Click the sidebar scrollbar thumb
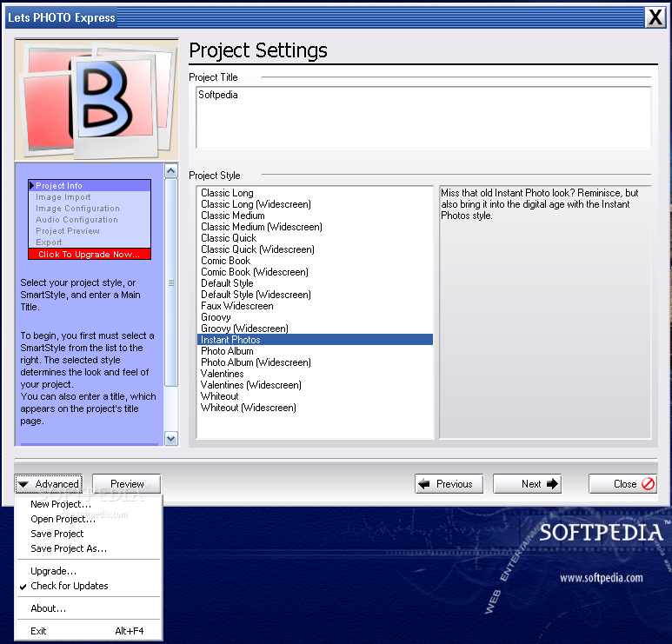The height and width of the screenshot is (644, 672). click(x=171, y=282)
